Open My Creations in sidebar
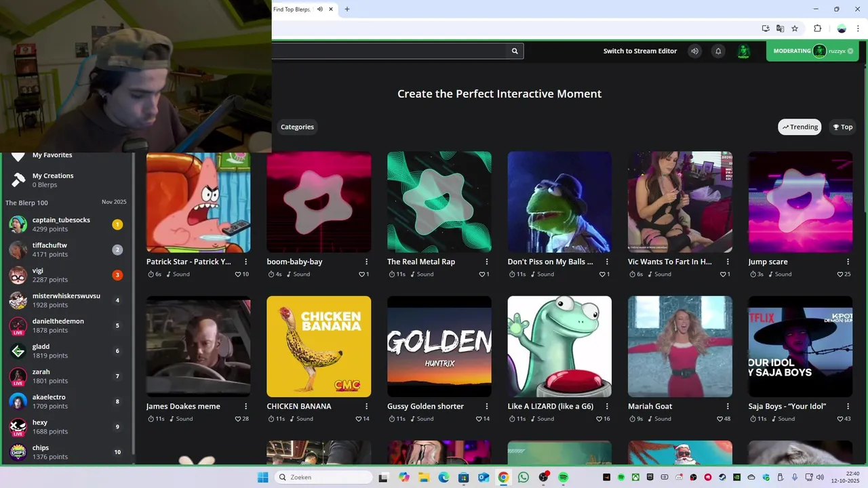The image size is (868, 488). pyautogui.click(x=53, y=176)
